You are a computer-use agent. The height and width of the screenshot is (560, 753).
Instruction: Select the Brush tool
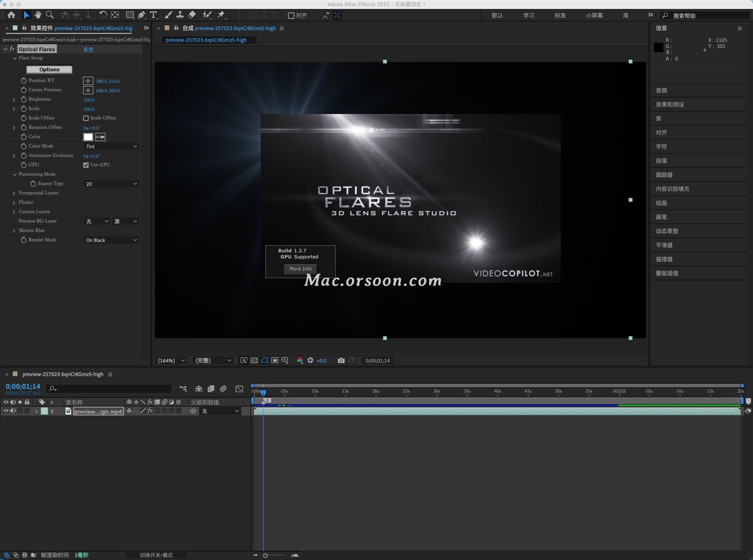168,15
